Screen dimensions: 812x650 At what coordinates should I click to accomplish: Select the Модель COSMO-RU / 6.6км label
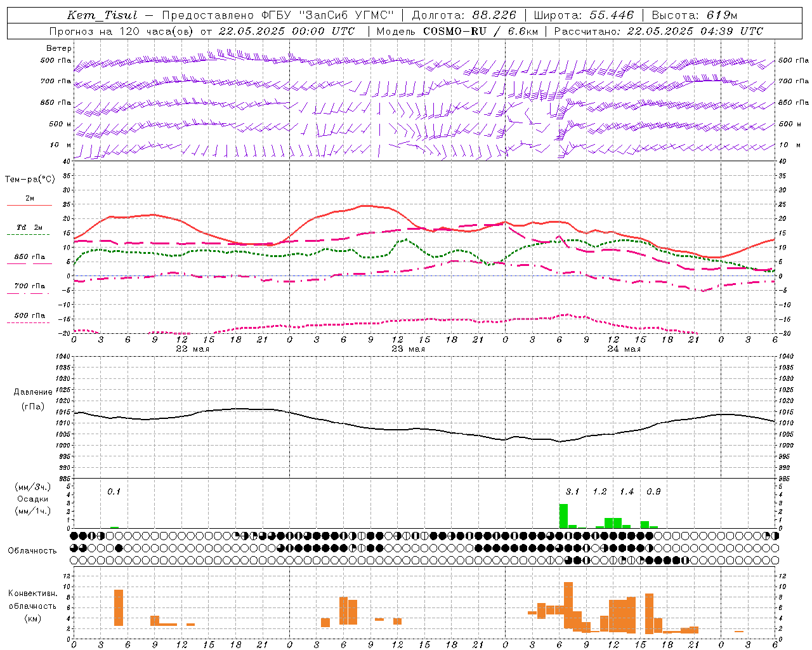(x=457, y=31)
